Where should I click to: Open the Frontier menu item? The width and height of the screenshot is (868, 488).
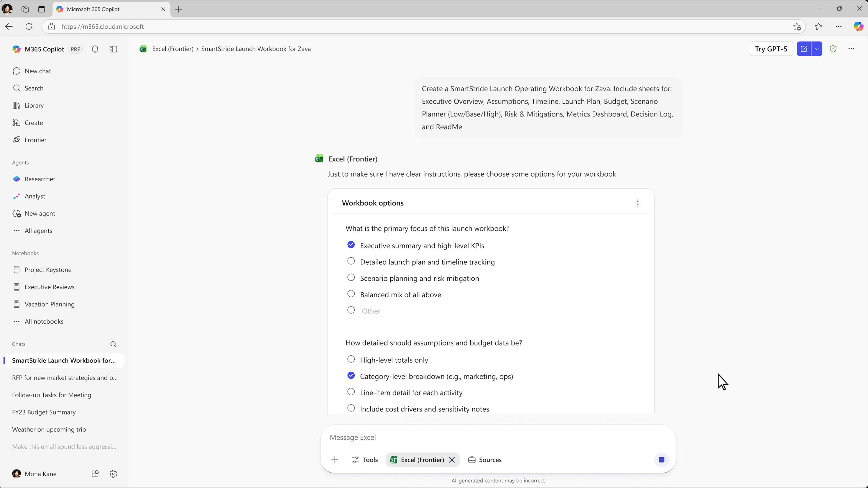point(35,140)
